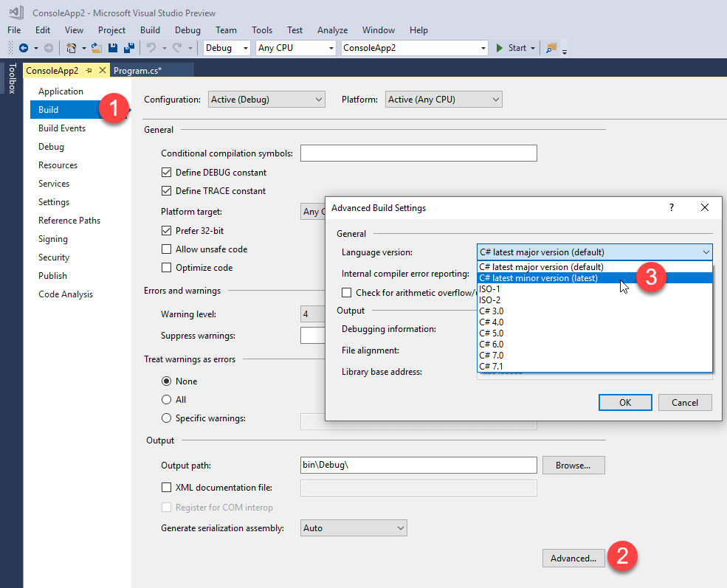Viewport: 727px width, 588px height.
Task: Click the Navigate Backward arrow icon
Action: tap(24, 48)
